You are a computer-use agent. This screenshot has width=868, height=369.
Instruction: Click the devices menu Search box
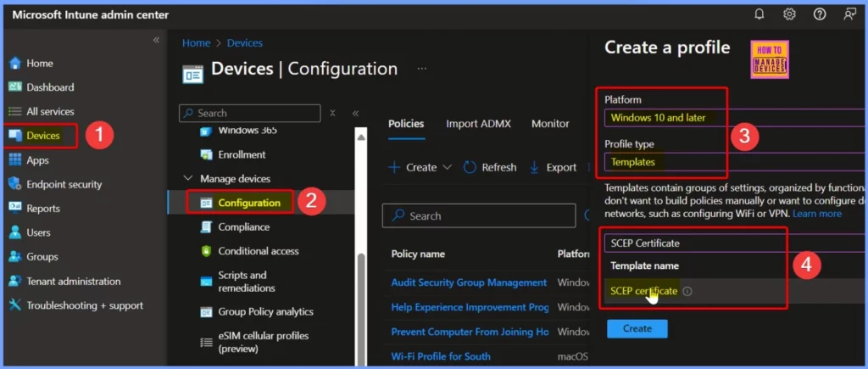pos(250,113)
